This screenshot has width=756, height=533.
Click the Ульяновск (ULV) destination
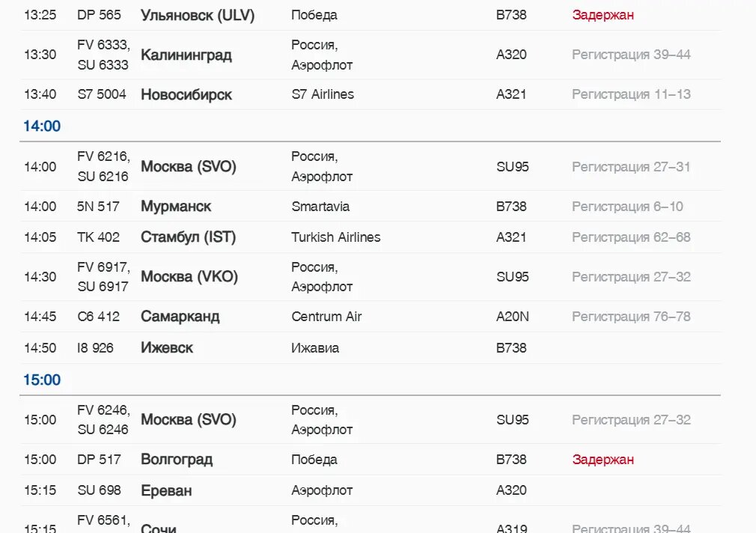click(x=198, y=15)
